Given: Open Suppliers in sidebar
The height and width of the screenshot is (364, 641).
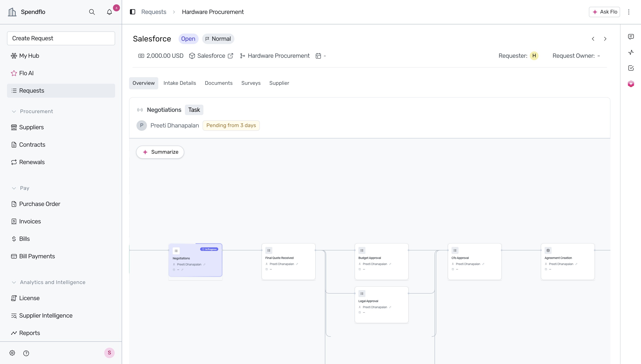Looking at the screenshot, I should click(61, 127).
